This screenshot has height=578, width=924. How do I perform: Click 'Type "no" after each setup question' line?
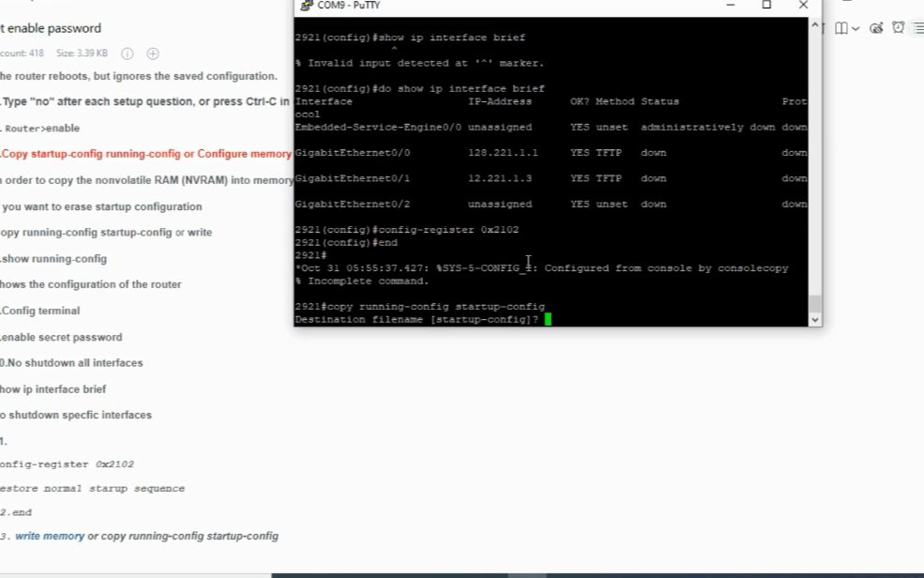click(145, 101)
